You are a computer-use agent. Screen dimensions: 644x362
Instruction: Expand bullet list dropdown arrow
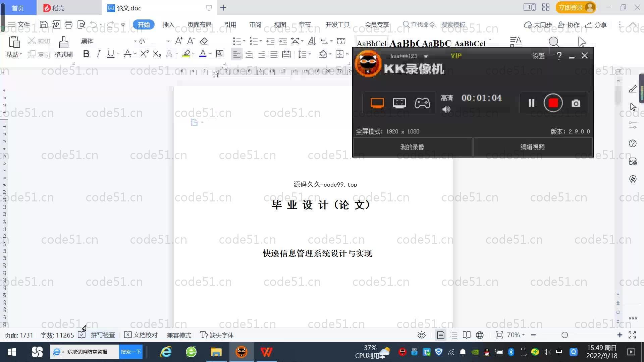[x=244, y=41]
